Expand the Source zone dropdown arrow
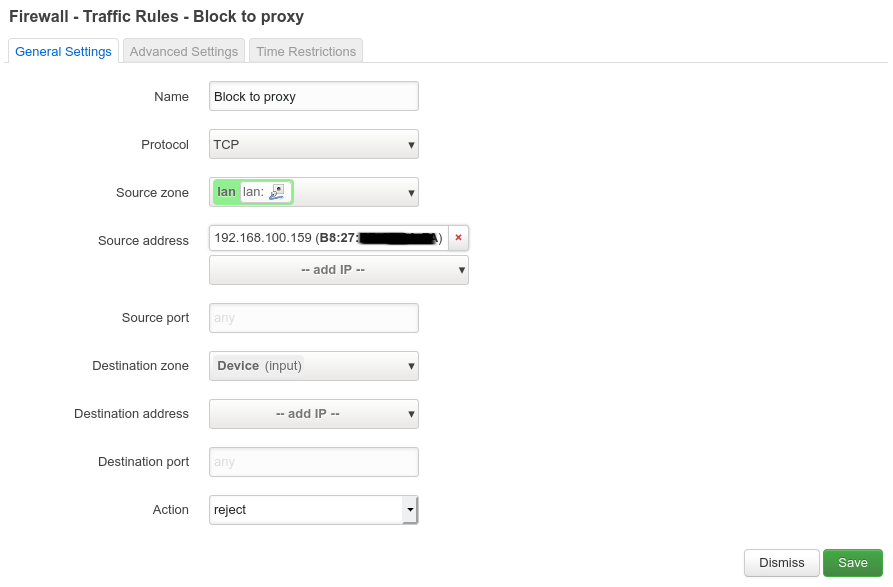The width and height of the screenshot is (893, 587). tap(411, 193)
